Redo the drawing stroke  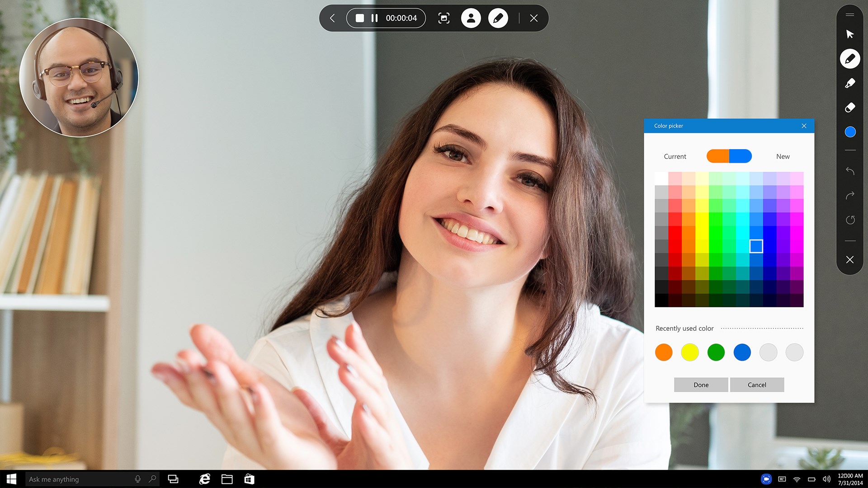point(850,196)
